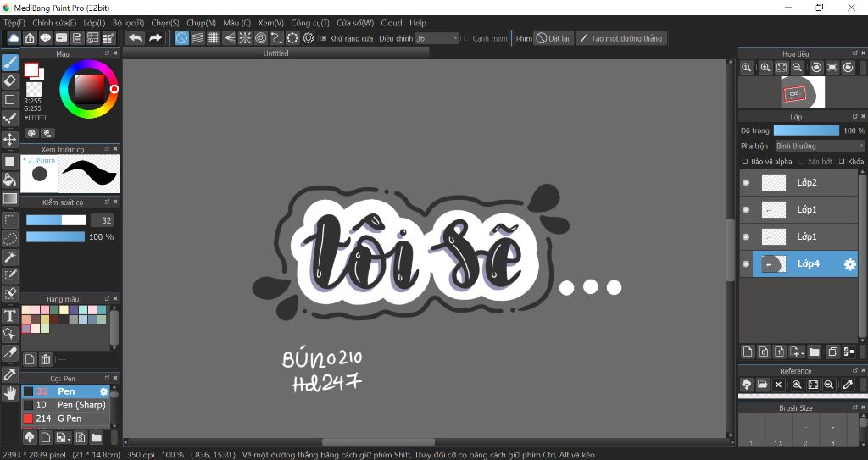Select the Eyedropper tool
Image resolution: width=868 pixels, height=460 pixels.
coord(10,374)
